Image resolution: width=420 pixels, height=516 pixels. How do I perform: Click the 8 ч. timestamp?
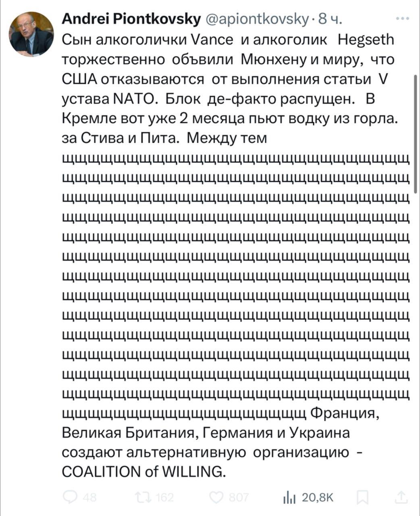click(x=330, y=19)
